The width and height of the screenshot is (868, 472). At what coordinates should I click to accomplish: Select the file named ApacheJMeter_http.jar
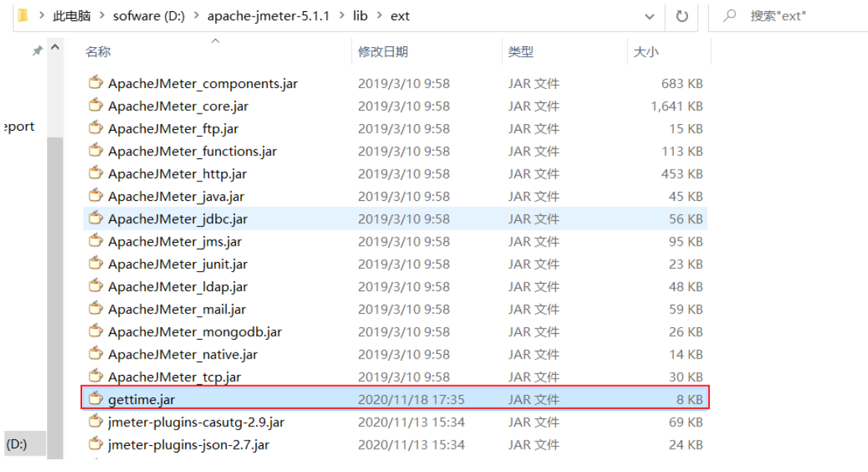(x=178, y=174)
